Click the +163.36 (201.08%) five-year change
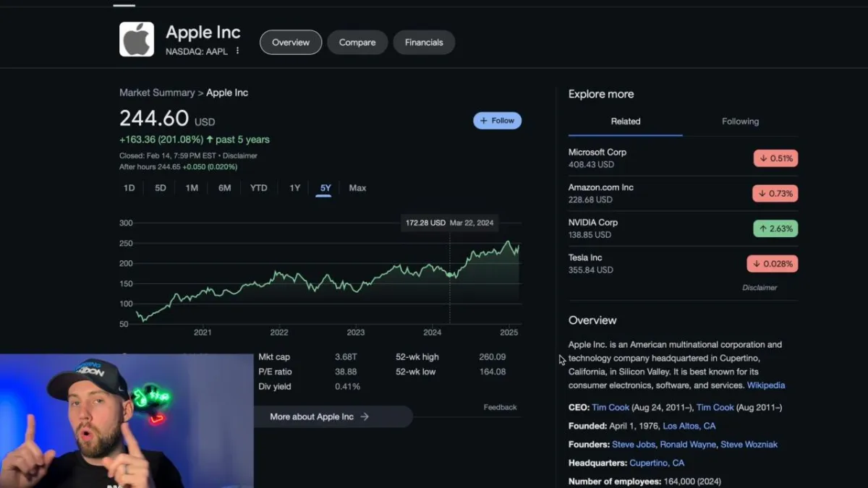868x488 pixels. click(x=195, y=140)
